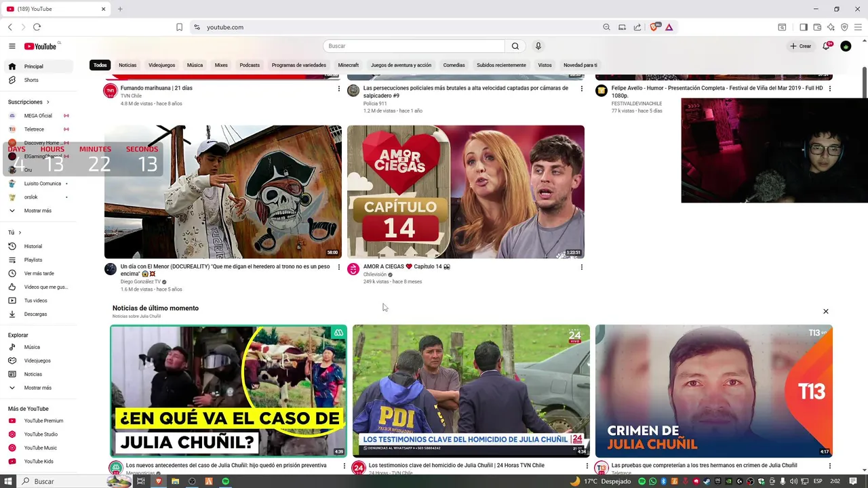The width and height of the screenshot is (868, 488).
Task: Open Principal in the sidebar
Action: click(x=38, y=66)
